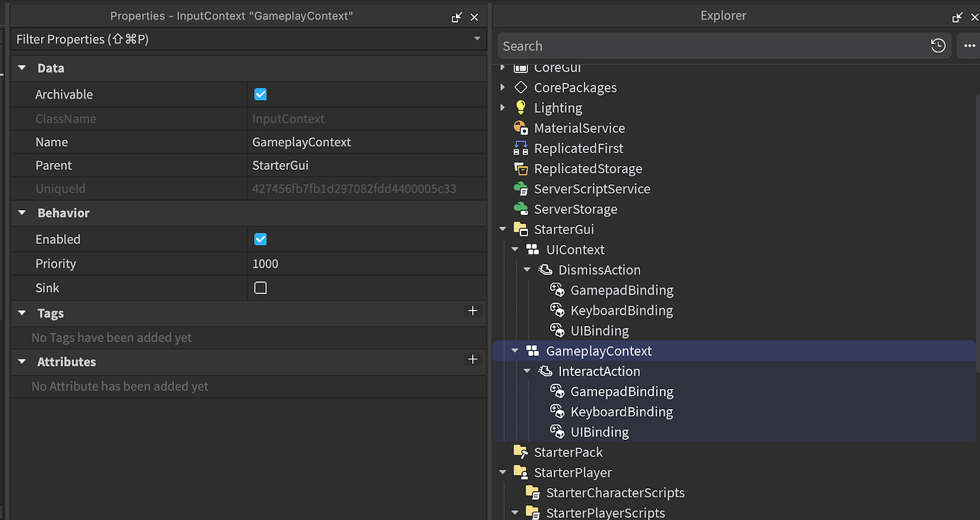Collapse the Tags section
The width and height of the screenshot is (980, 520).
click(x=22, y=313)
